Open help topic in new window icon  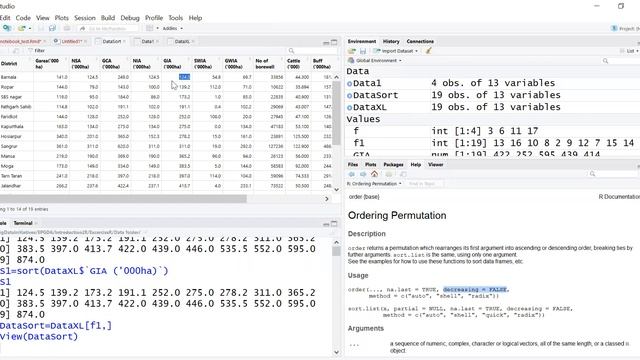click(403, 174)
